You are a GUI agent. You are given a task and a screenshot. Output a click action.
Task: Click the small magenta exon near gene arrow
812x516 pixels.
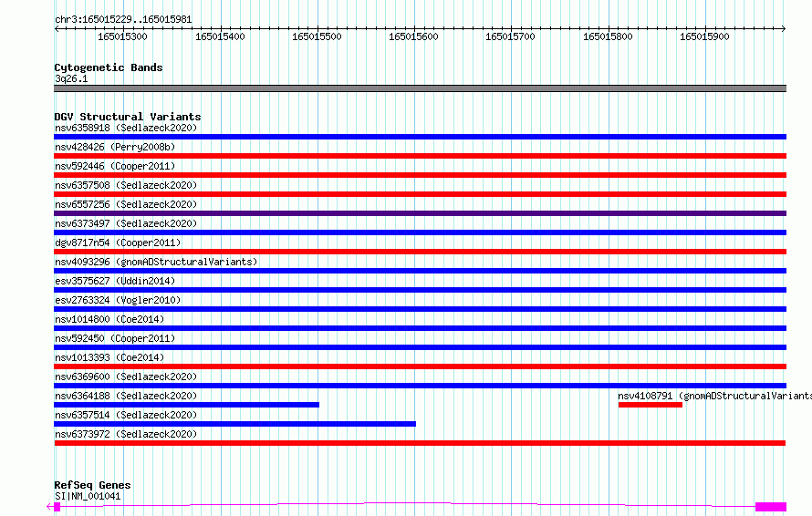[57, 507]
